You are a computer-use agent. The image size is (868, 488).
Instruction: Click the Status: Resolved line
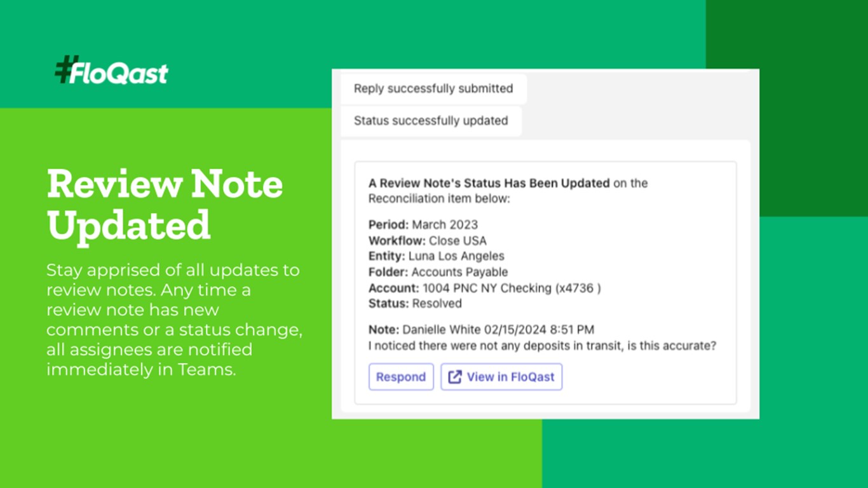pos(415,304)
